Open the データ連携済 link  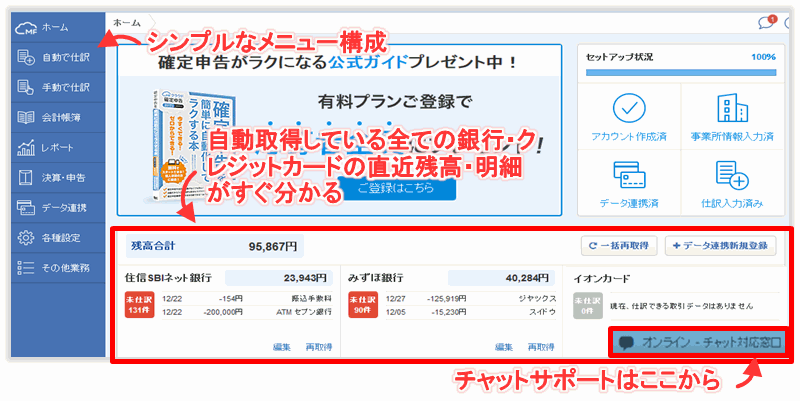[x=629, y=203]
